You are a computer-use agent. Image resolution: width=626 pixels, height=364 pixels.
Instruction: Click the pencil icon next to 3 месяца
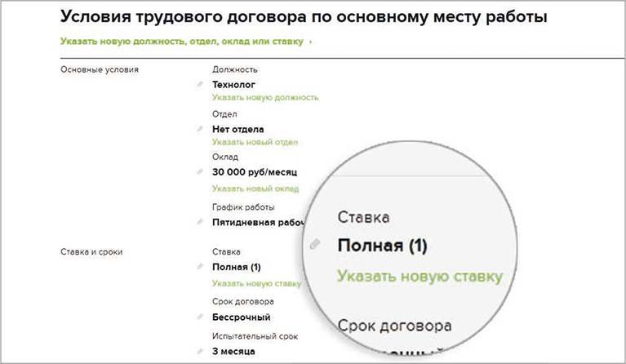coord(198,352)
